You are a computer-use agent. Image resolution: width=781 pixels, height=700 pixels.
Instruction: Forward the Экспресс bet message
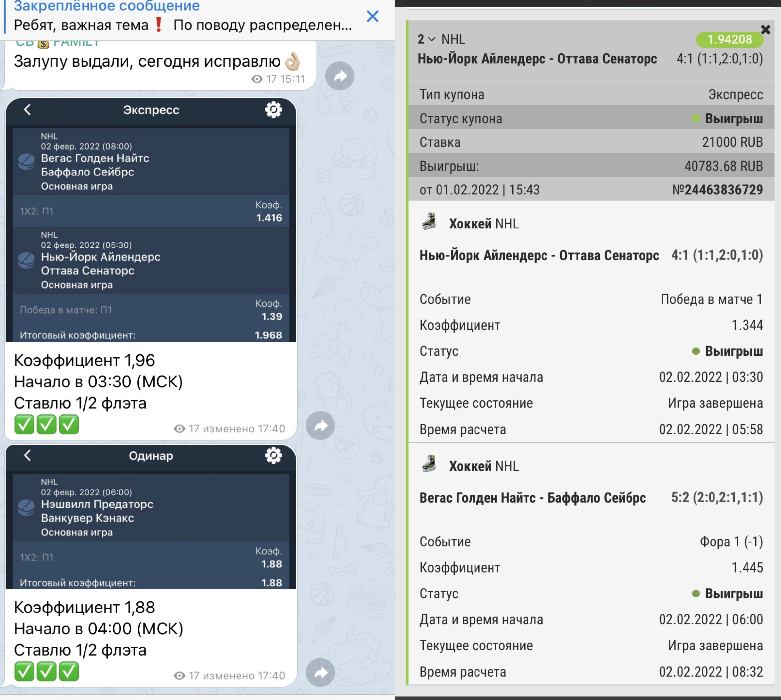320,426
